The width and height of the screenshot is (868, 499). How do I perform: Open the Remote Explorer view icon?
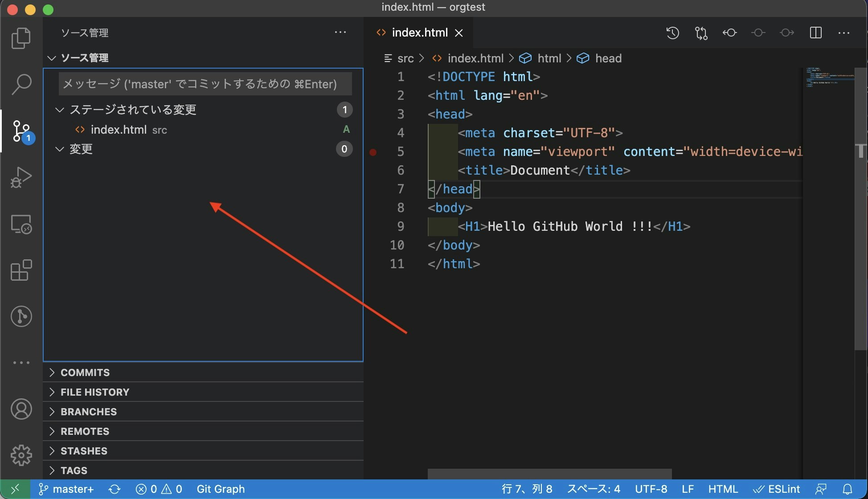click(x=21, y=224)
